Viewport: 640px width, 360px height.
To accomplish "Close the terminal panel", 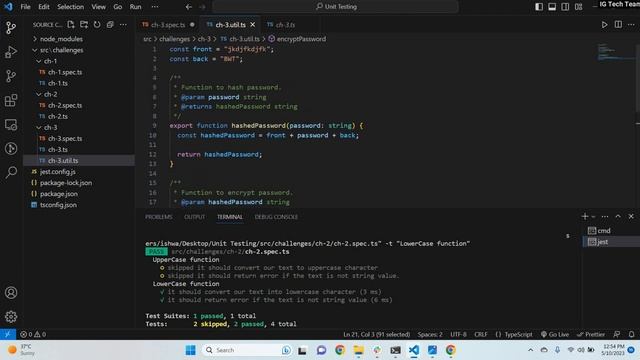I will [631, 216].
